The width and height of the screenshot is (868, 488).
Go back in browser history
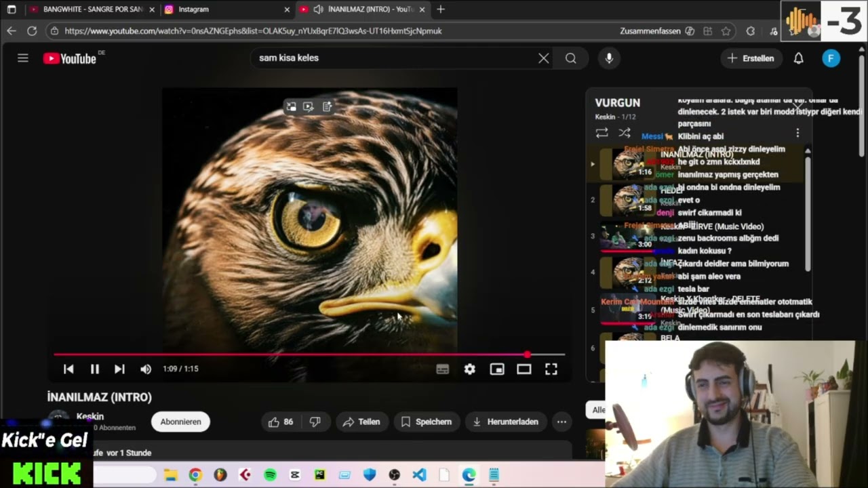pyautogui.click(x=12, y=31)
